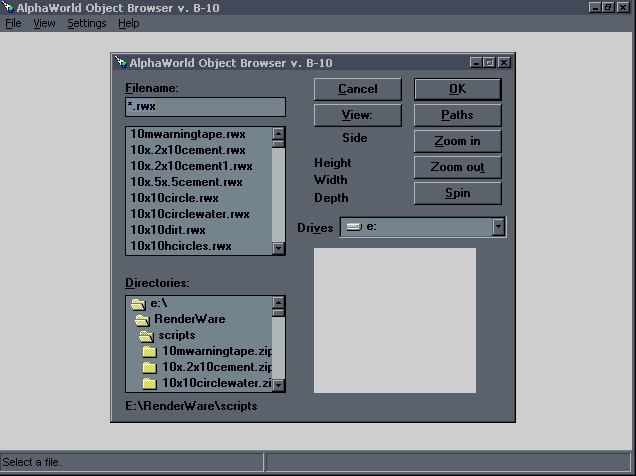Click the 10x.2x10cement.zip folder icon

coord(149,368)
